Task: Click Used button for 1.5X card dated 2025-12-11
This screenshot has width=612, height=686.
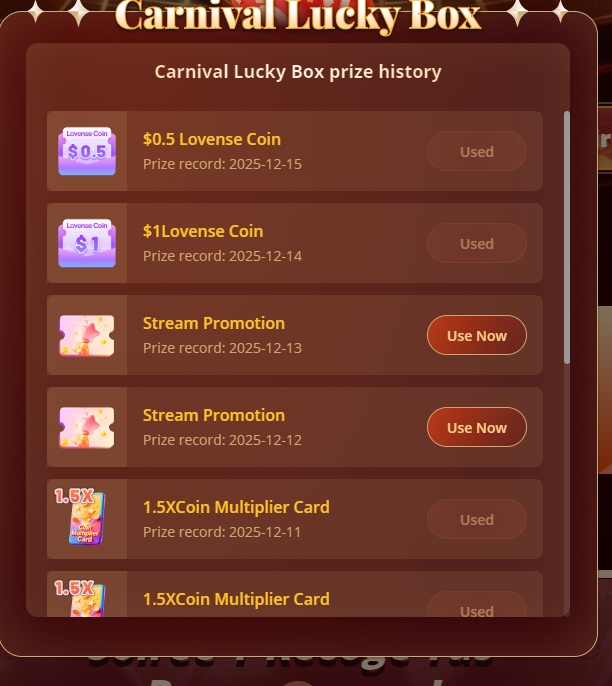Action: click(477, 519)
